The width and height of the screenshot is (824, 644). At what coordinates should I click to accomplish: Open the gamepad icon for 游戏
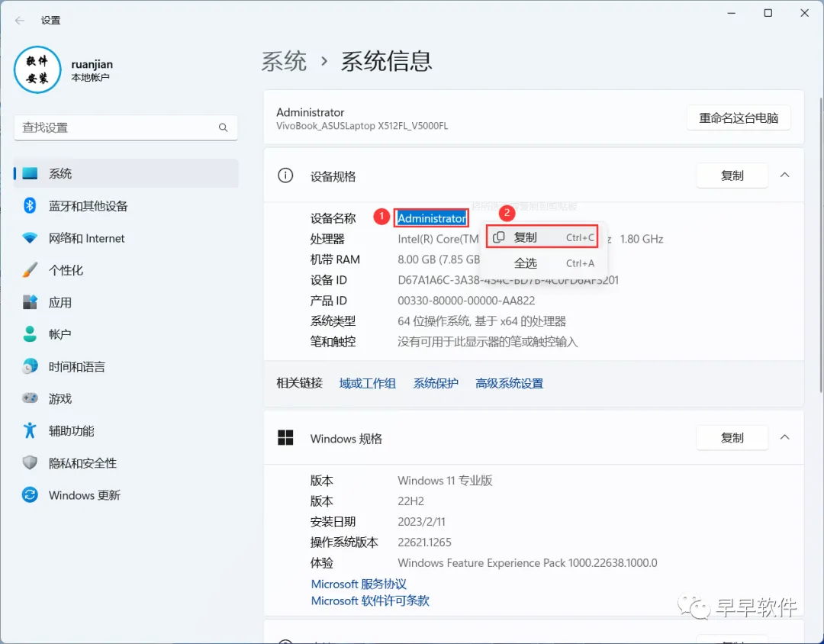(x=30, y=398)
